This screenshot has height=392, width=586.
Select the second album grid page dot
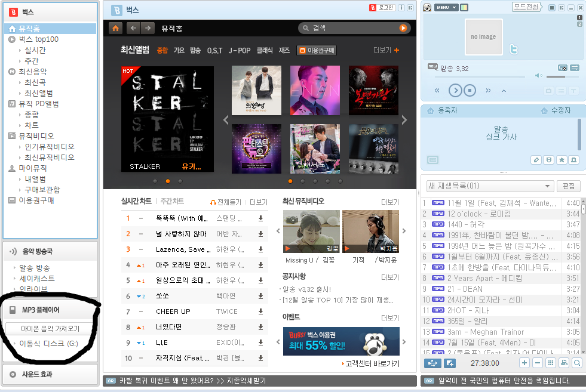click(x=303, y=181)
